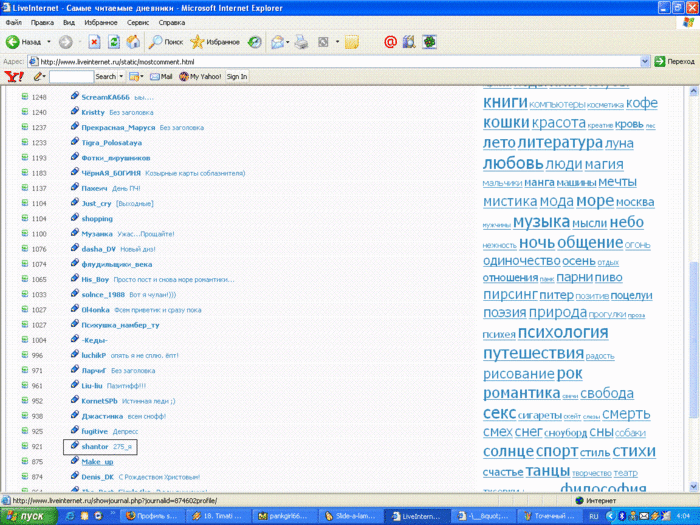Click the Windows flag logo, top right
This screenshot has height=525, width=700.
tap(688, 22)
